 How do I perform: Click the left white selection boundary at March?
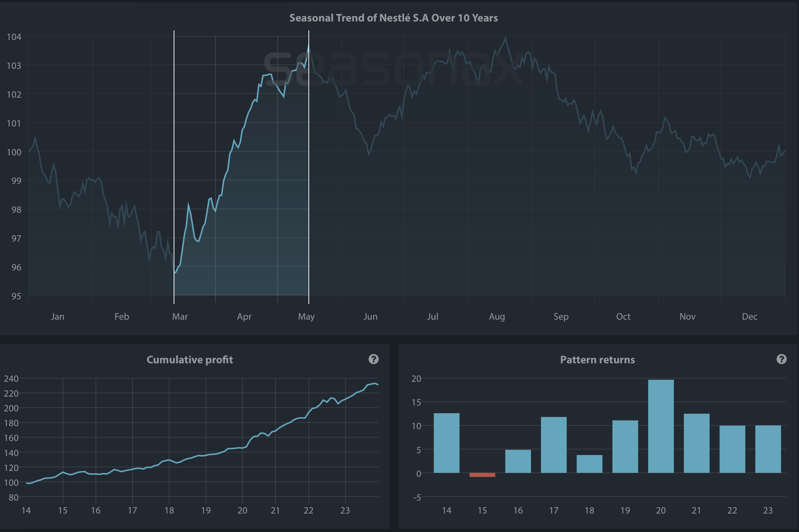pos(174,167)
